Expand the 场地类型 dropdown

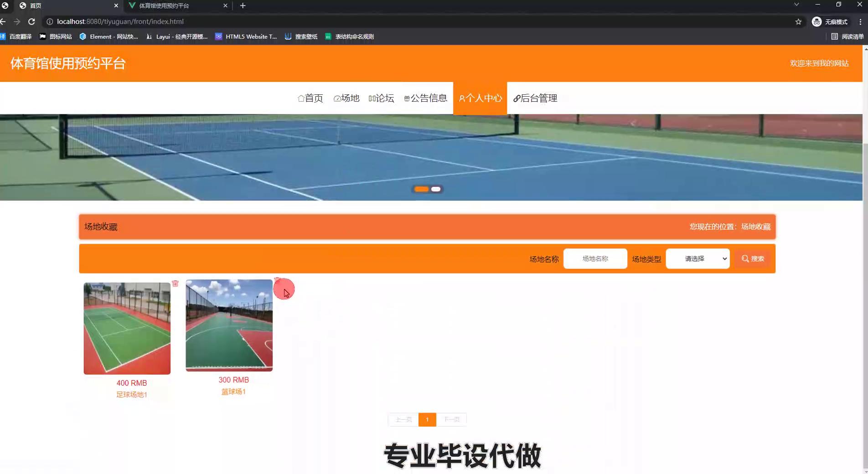click(697, 258)
